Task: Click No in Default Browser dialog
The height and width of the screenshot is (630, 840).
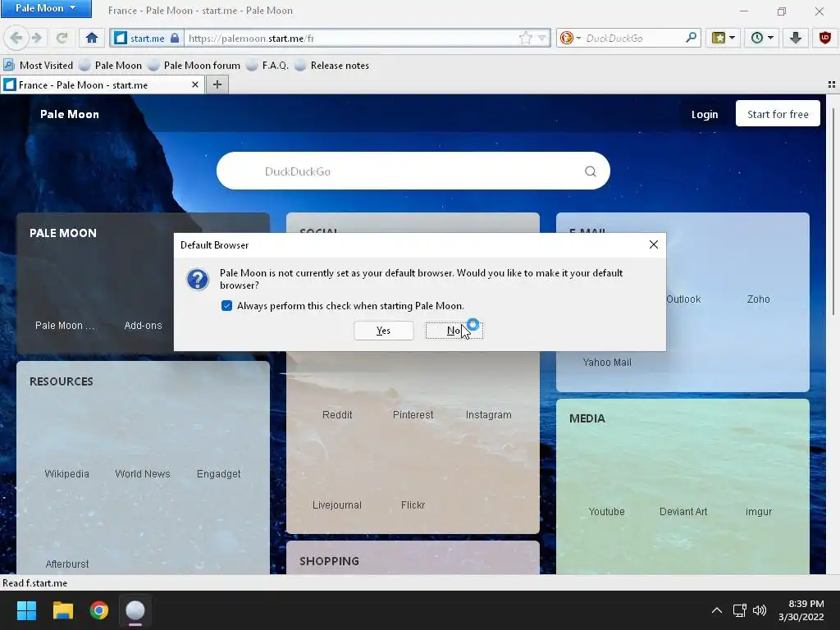Action: [x=454, y=331]
